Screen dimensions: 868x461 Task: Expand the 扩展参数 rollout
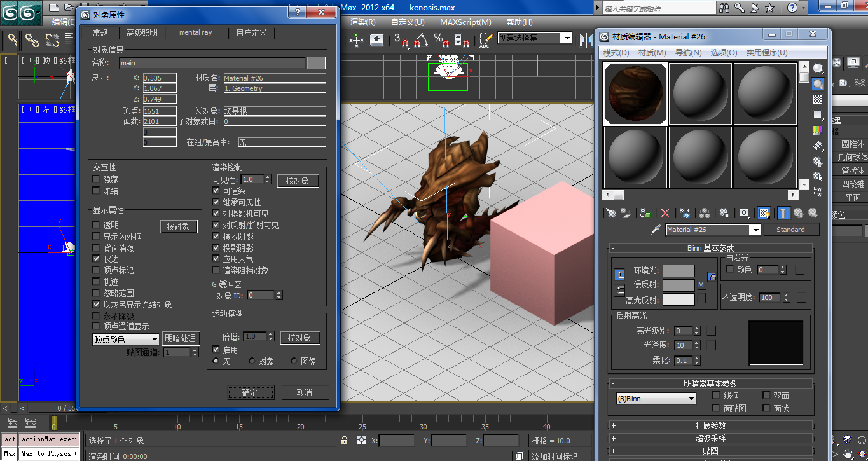pos(711,425)
